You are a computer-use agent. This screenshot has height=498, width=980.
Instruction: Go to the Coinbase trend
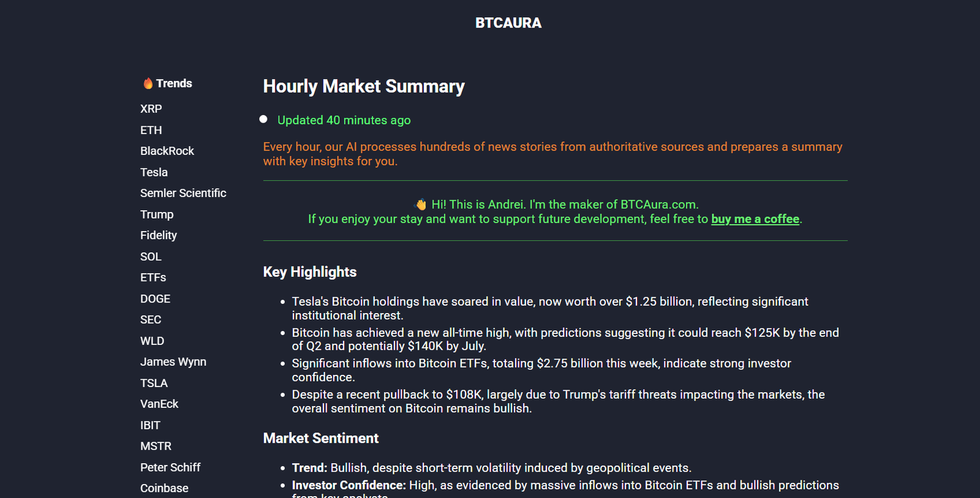click(164, 488)
